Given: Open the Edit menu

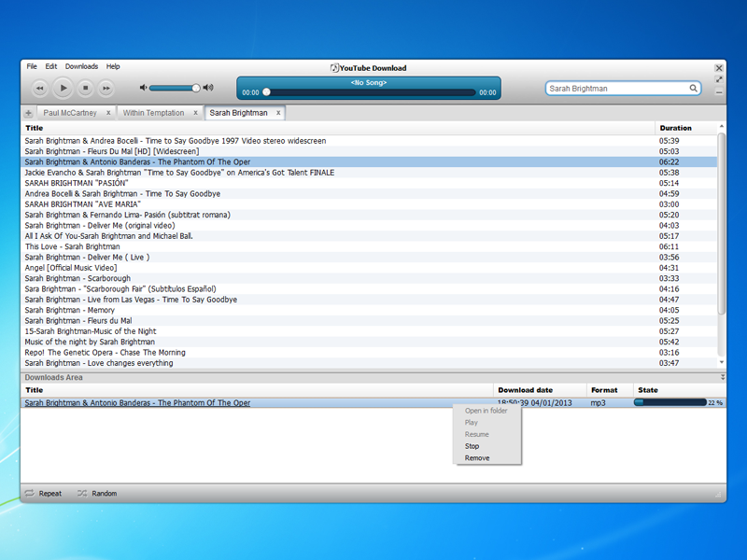Looking at the screenshot, I should pos(51,66).
